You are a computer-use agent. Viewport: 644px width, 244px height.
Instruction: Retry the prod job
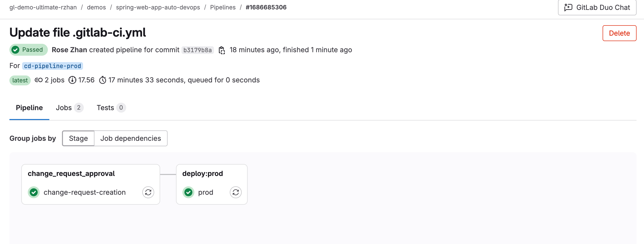tap(235, 192)
